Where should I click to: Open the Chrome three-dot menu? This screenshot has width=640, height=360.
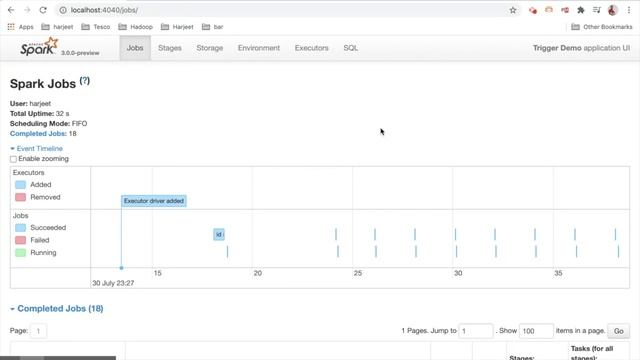629,10
